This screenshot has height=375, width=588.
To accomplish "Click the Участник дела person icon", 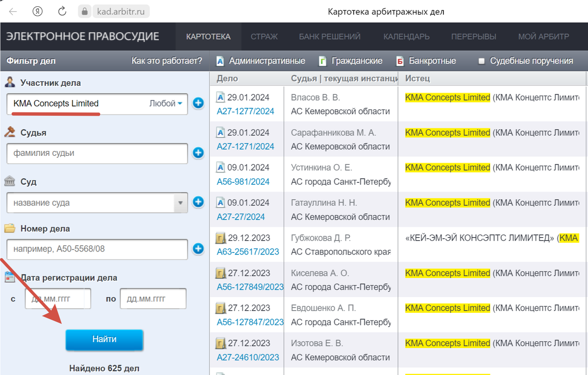I will point(10,82).
